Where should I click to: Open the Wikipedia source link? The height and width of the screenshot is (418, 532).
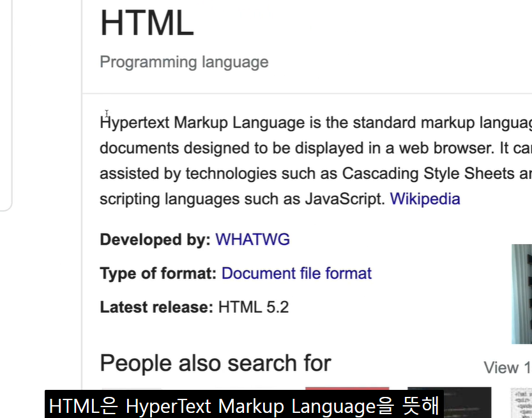click(x=425, y=199)
